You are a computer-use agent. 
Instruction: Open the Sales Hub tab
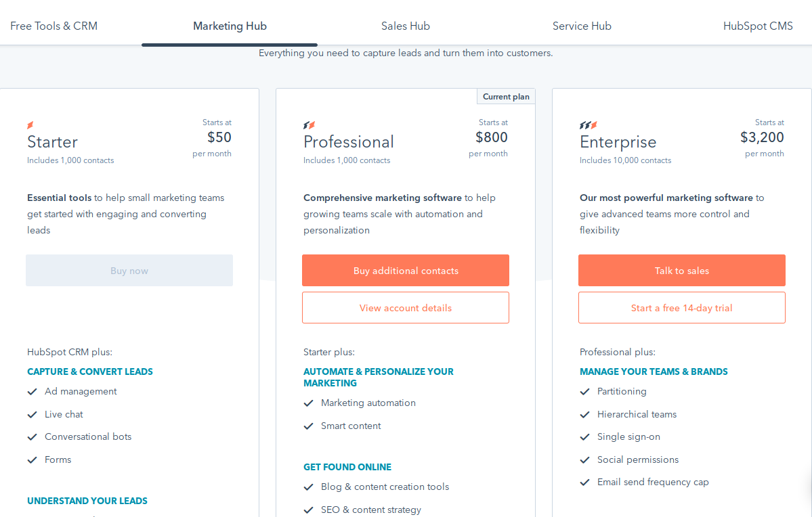[x=406, y=26]
